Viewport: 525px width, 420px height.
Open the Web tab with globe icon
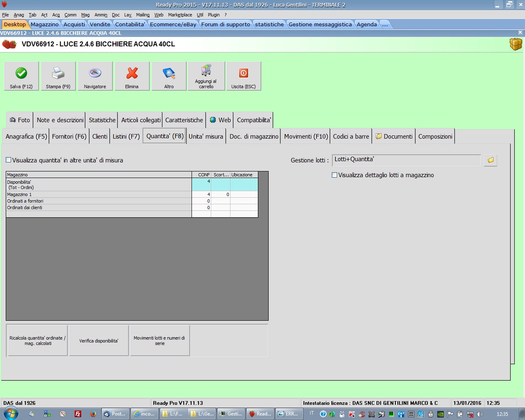tap(220, 120)
